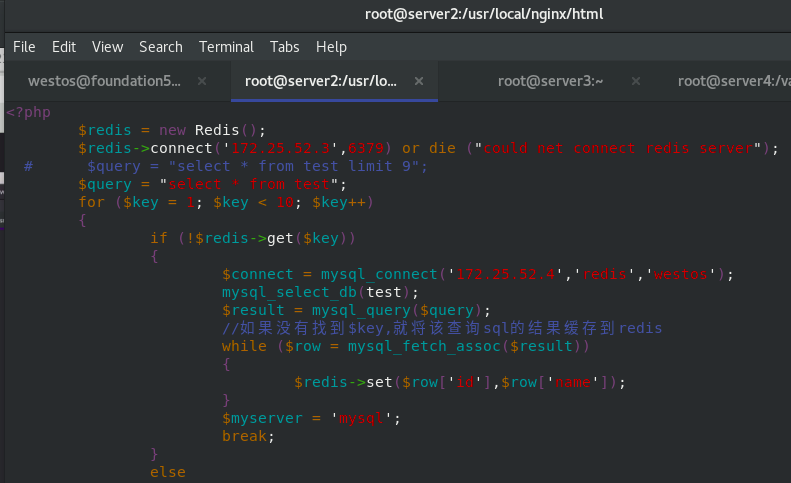Close the westos@foundation5 tab
Screen dimensions: 791x483
(x=202, y=81)
